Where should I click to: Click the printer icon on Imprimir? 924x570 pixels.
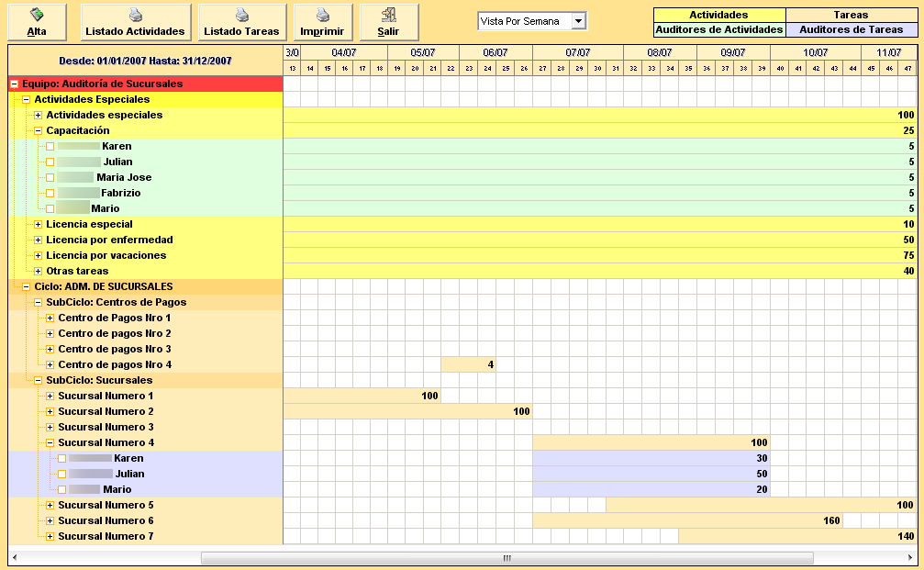coord(322,15)
